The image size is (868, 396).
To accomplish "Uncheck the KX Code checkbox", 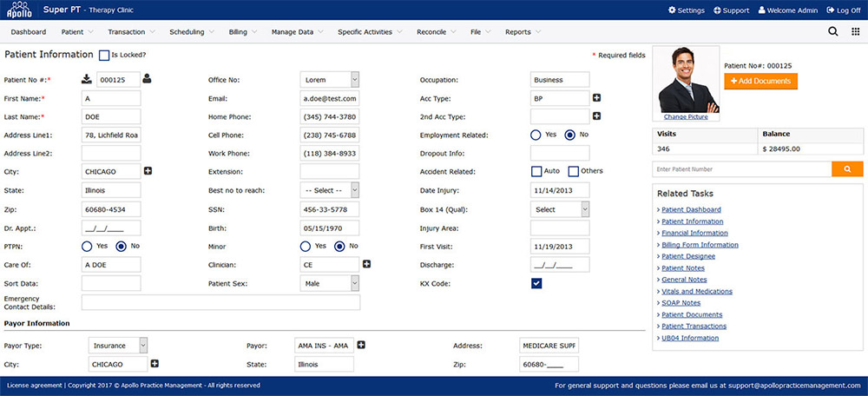I will 536,283.
